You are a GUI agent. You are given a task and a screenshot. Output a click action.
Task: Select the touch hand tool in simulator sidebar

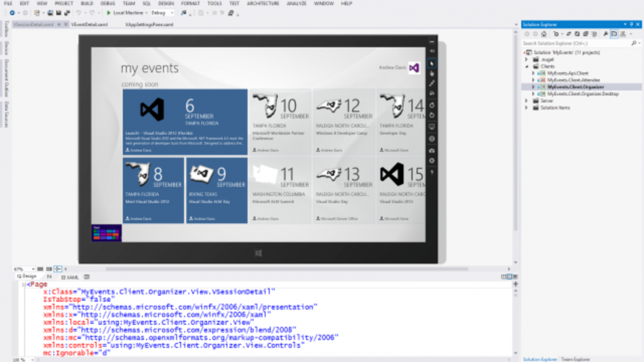pyautogui.click(x=432, y=73)
